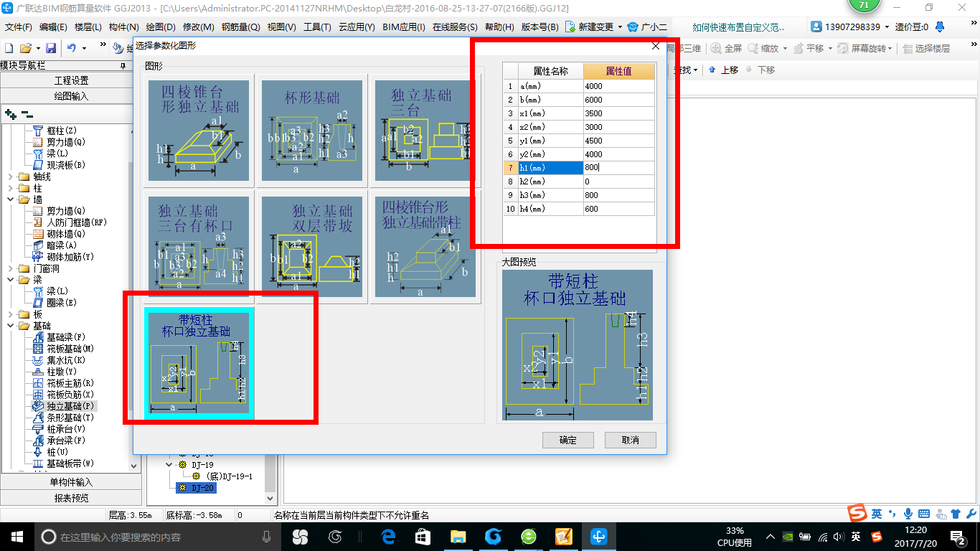The width and height of the screenshot is (980, 551).
Task: Click the 全屏 toolbar button
Action: (726, 49)
